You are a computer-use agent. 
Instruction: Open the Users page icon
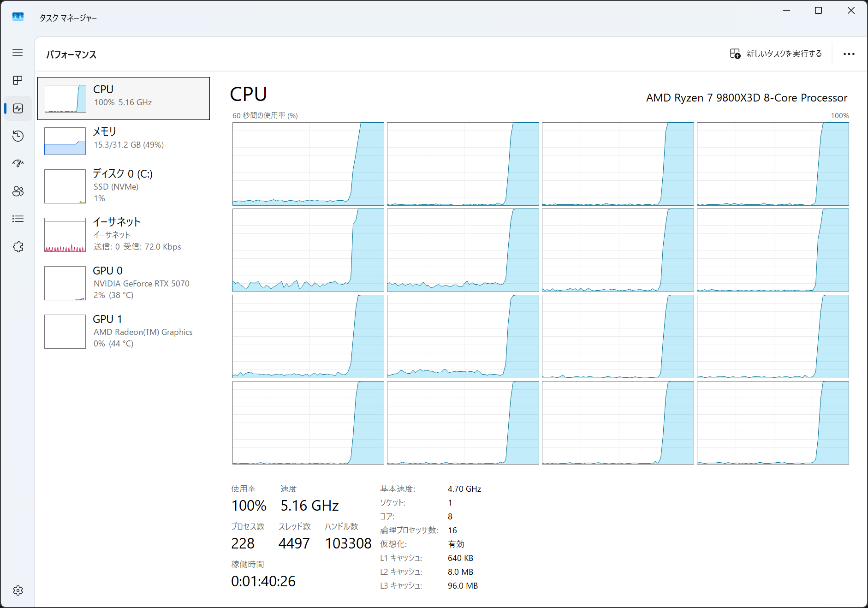click(18, 191)
